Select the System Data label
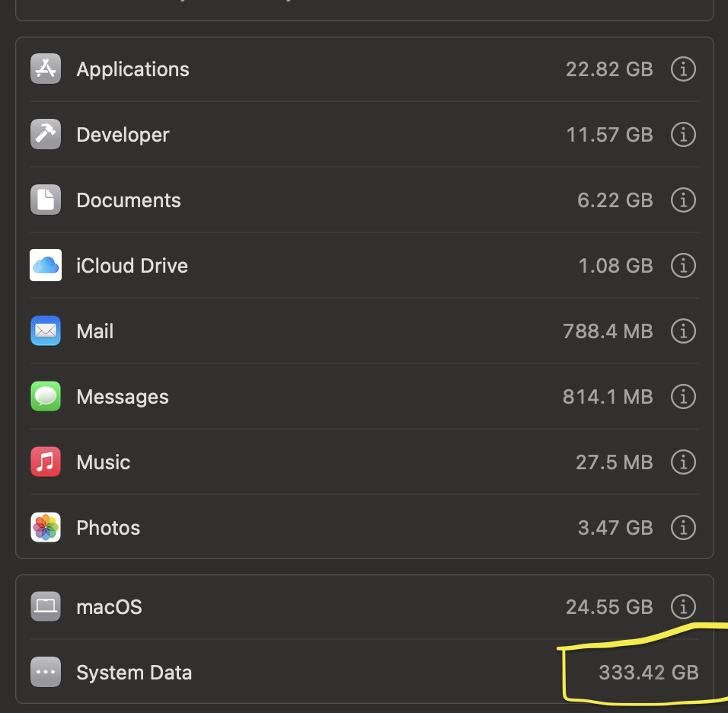Image resolution: width=728 pixels, height=713 pixels. pos(134,673)
